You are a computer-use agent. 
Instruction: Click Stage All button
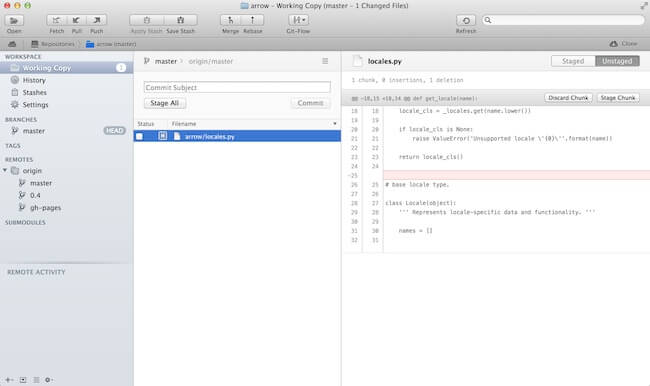pyautogui.click(x=165, y=103)
